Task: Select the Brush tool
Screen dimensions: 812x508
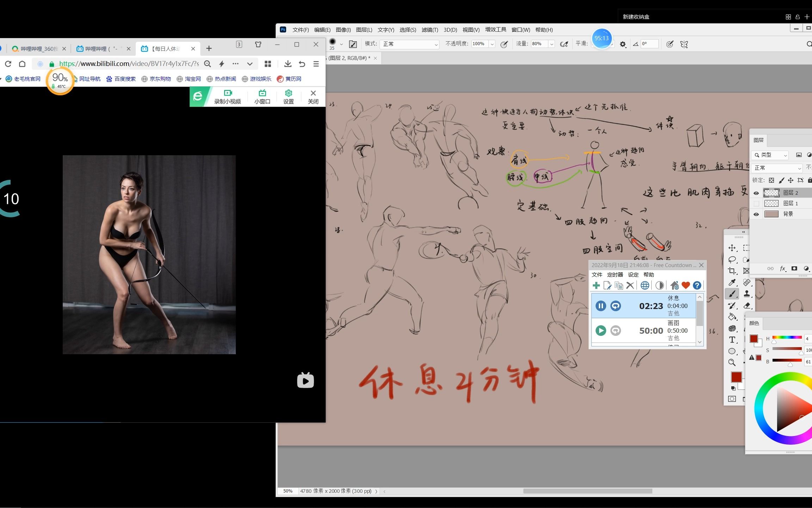Action: 732,294
